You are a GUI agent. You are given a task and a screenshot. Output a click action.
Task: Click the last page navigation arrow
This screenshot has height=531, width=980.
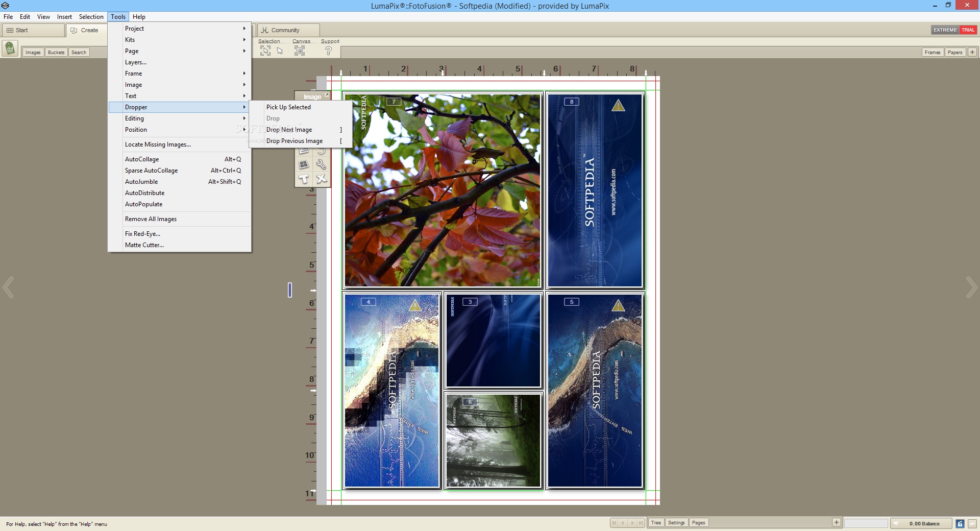641,523
